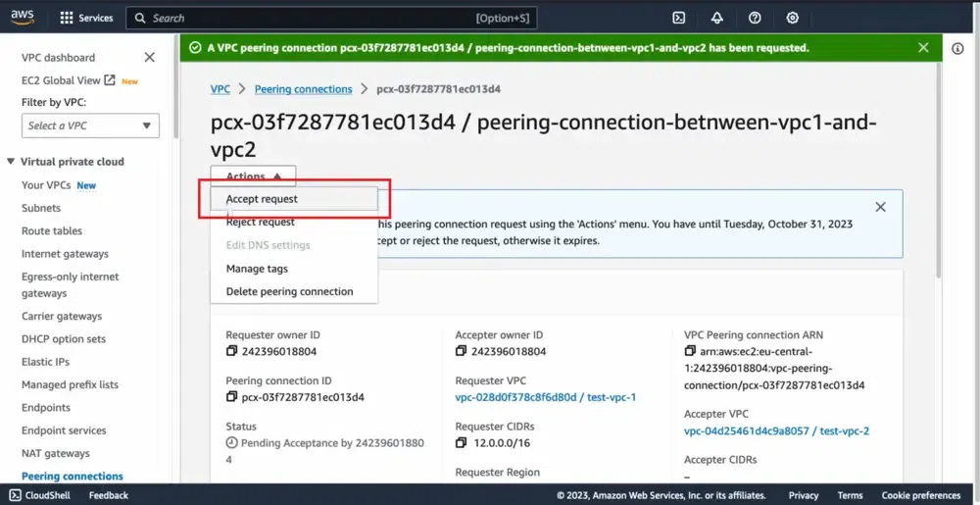Open the Select a VPC dropdown
This screenshot has width=980, height=505.
[x=90, y=126]
